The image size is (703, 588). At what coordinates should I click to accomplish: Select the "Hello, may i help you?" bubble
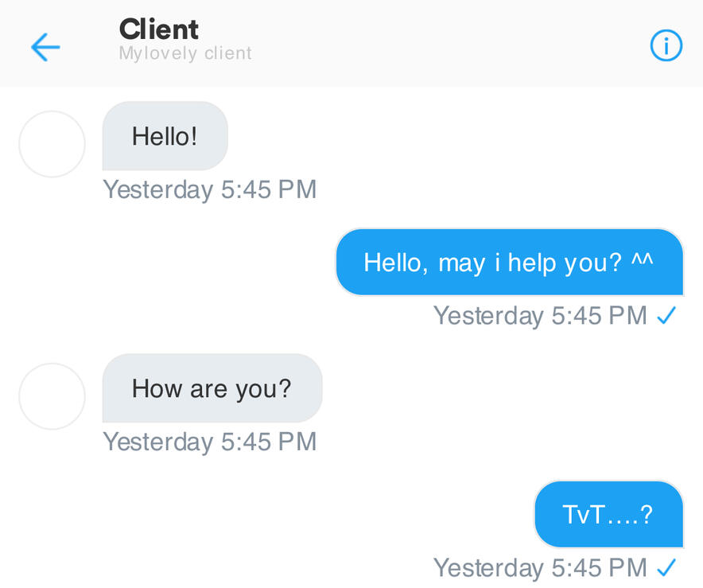(x=509, y=263)
